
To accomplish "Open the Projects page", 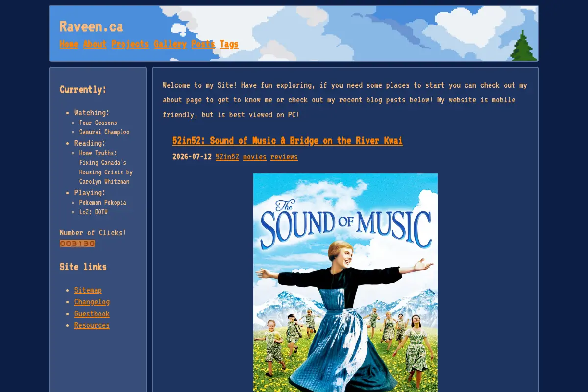I will coord(130,44).
